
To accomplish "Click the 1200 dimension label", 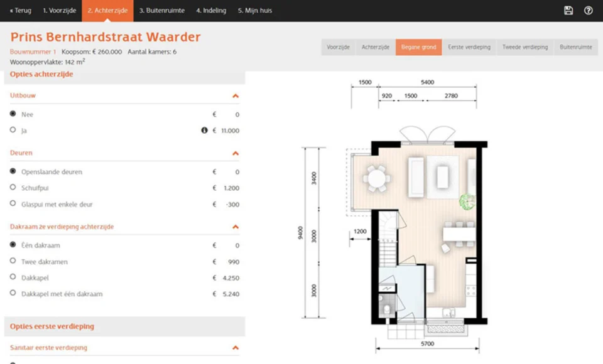I will (360, 232).
